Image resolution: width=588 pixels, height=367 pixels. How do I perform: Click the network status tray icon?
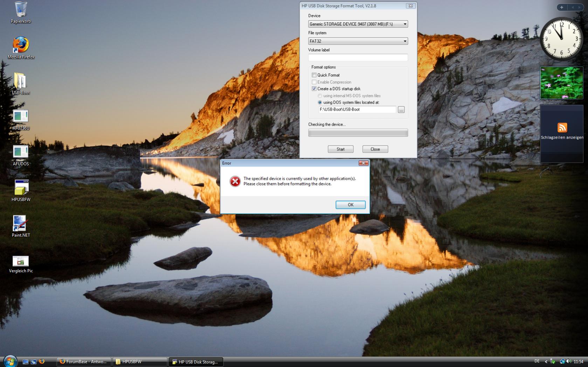coord(562,361)
